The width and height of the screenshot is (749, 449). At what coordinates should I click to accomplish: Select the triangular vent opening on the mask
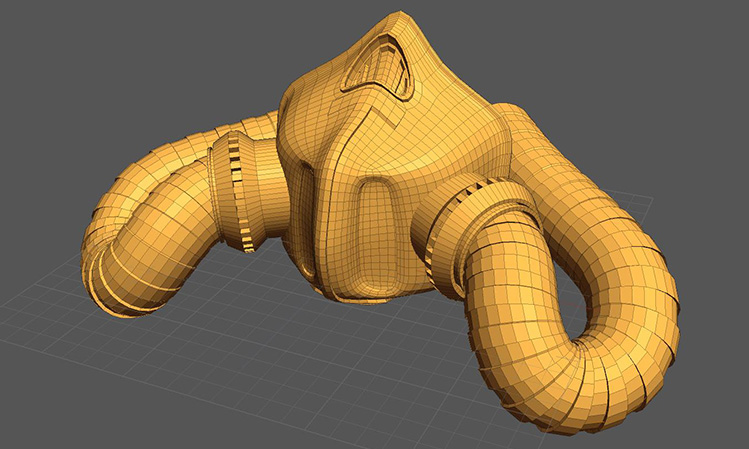pos(377,67)
